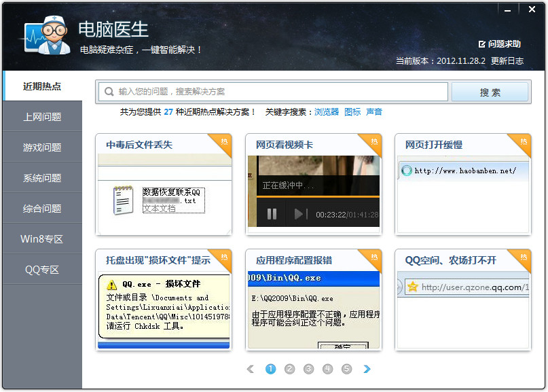Image resolution: width=548 pixels, height=392 pixels.
Task: Open the Win8专区 category
Action: point(42,239)
